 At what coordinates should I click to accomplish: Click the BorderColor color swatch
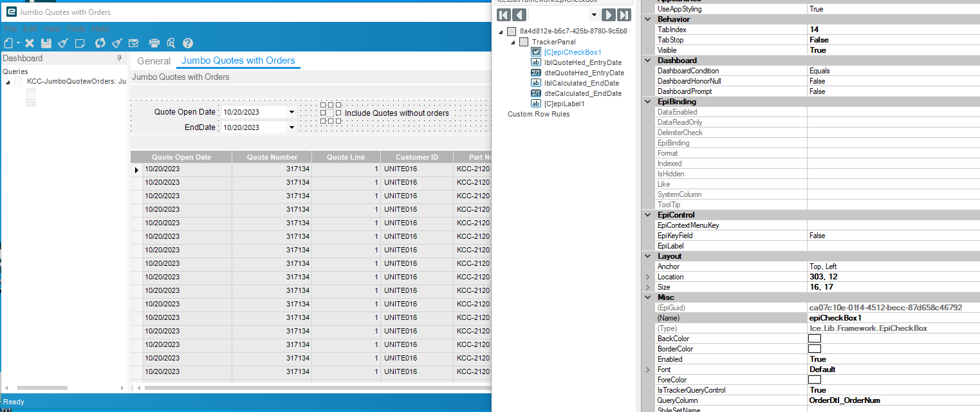point(815,349)
